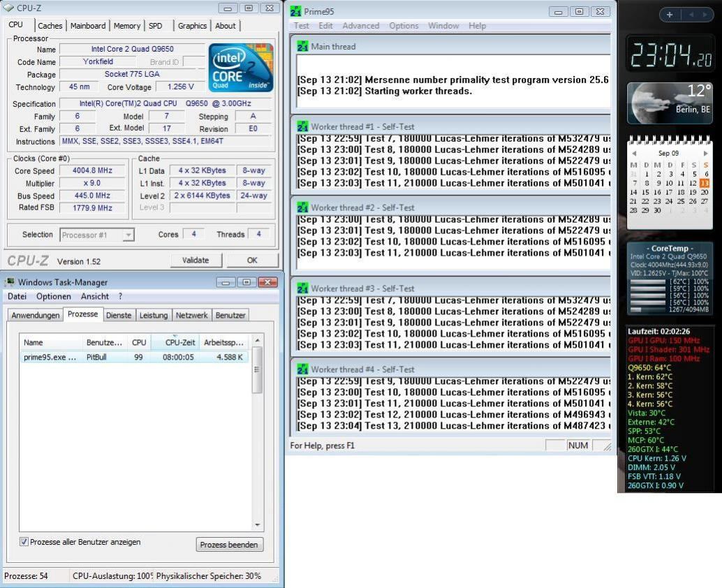
Task: Switch to the Mainboard tab in CPU-Z
Action: (x=88, y=27)
